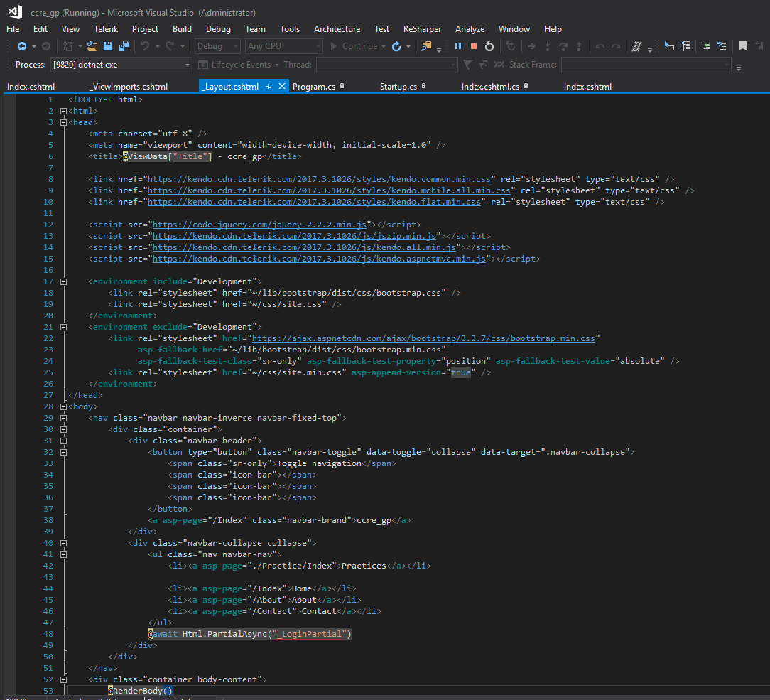
Task: Open the Telerik menu
Action: pyautogui.click(x=106, y=29)
